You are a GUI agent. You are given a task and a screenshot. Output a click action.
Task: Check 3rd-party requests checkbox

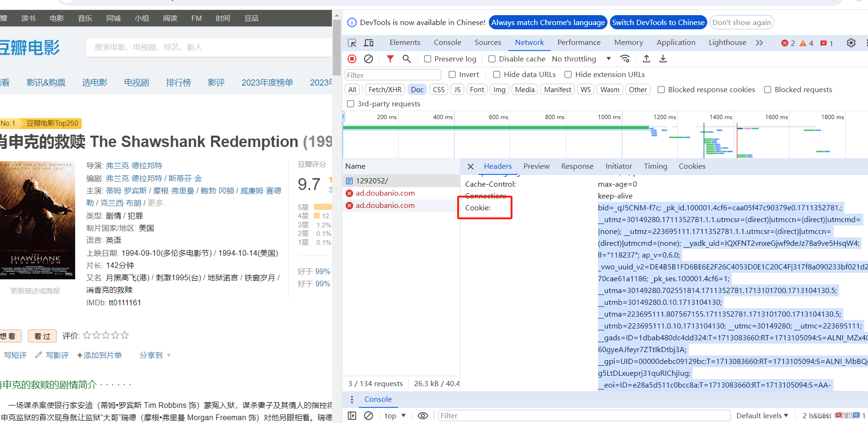pos(350,104)
